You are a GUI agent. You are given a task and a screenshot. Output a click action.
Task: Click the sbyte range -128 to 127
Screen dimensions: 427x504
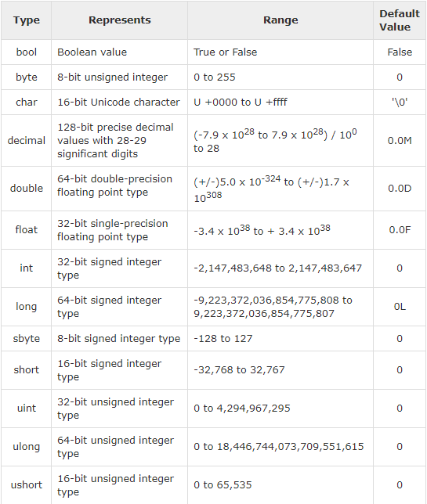point(223,338)
